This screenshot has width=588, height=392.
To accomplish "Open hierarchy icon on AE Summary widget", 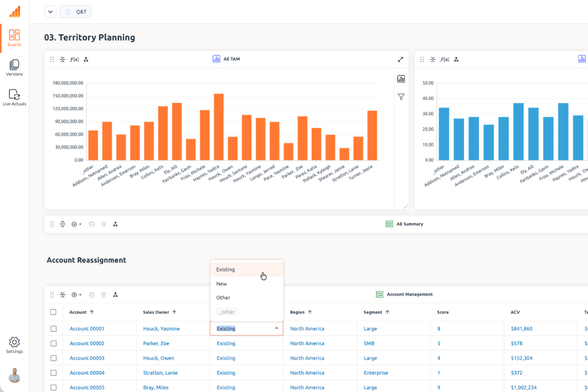I will 115,224.
